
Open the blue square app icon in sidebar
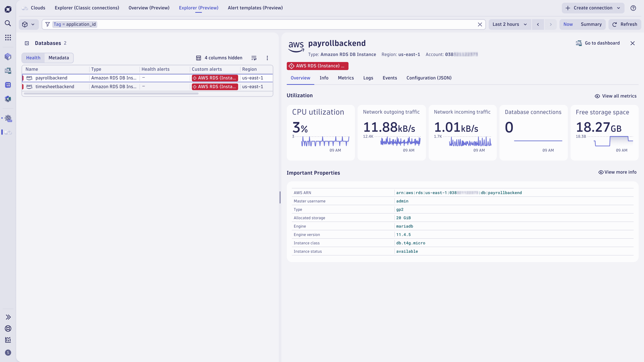[8, 85]
